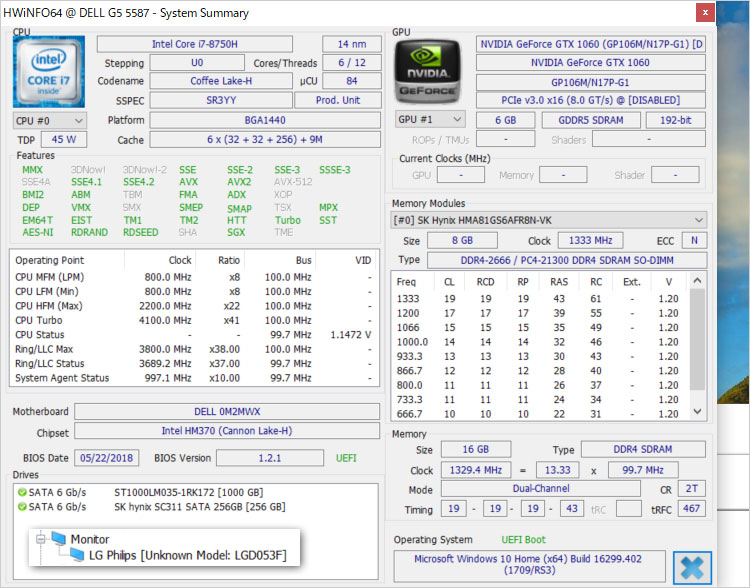Click the memory module Size 8 GB field
Viewport: 750px width, 588px height.
[463, 241]
